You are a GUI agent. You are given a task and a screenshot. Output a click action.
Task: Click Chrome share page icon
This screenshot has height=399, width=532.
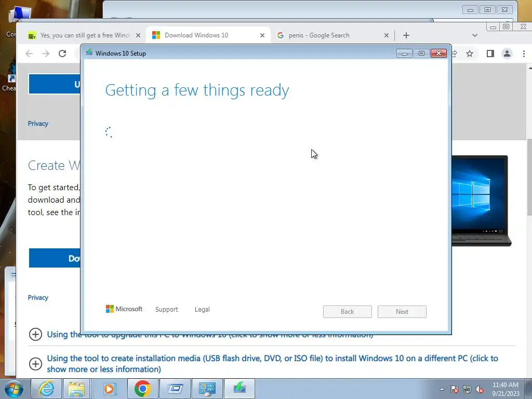[x=455, y=54]
